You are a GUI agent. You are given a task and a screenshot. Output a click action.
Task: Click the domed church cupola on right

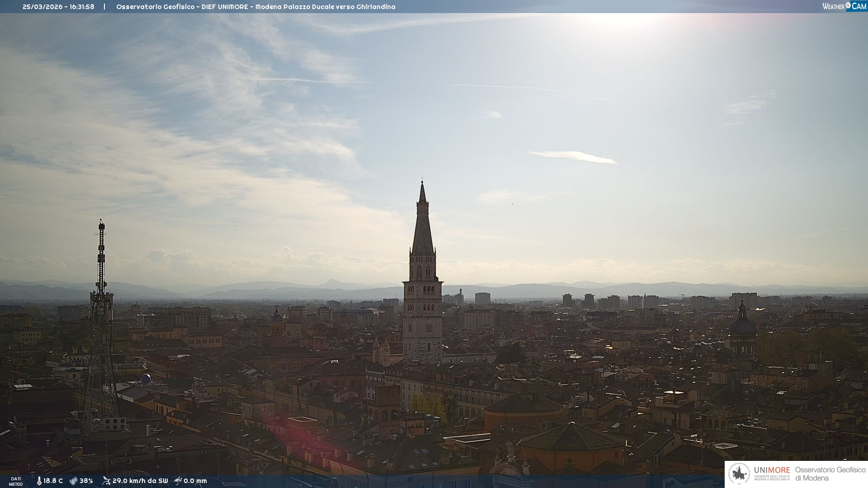coord(742,324)
